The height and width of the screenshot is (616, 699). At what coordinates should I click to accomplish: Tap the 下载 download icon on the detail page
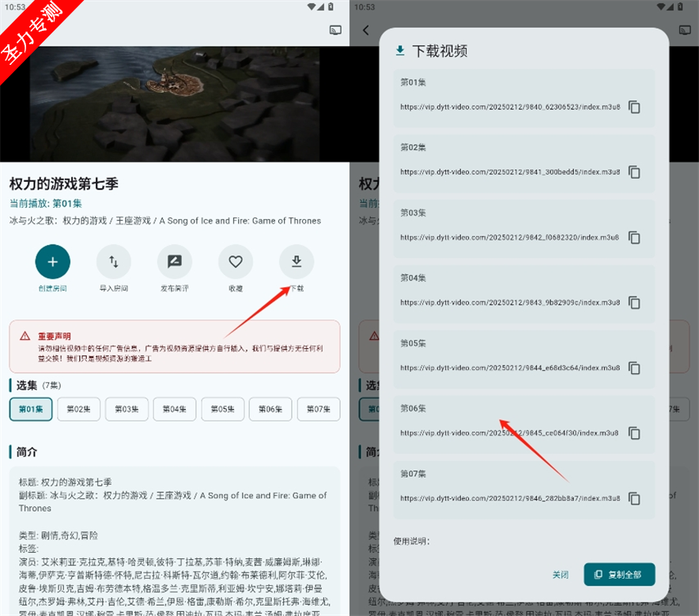297,262
